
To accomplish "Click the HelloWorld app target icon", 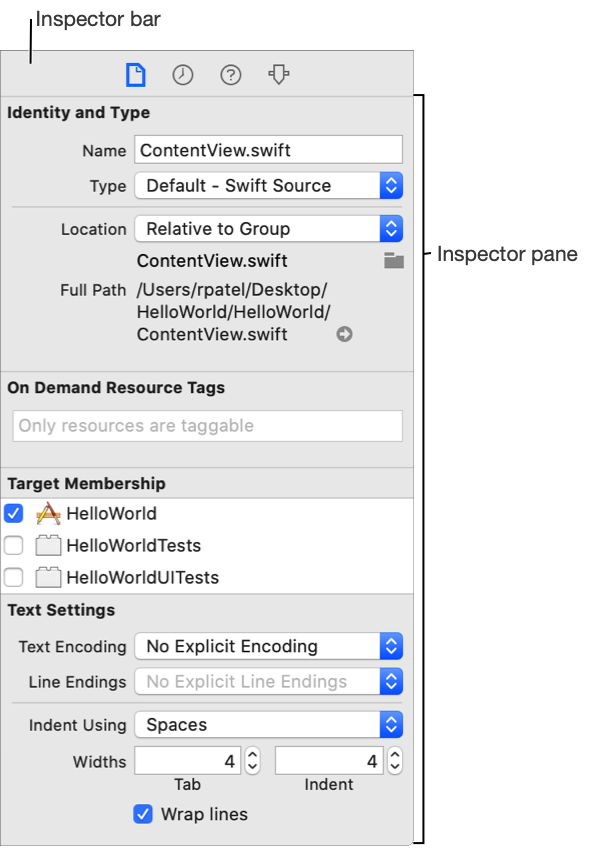I will [x=48, y=513].
